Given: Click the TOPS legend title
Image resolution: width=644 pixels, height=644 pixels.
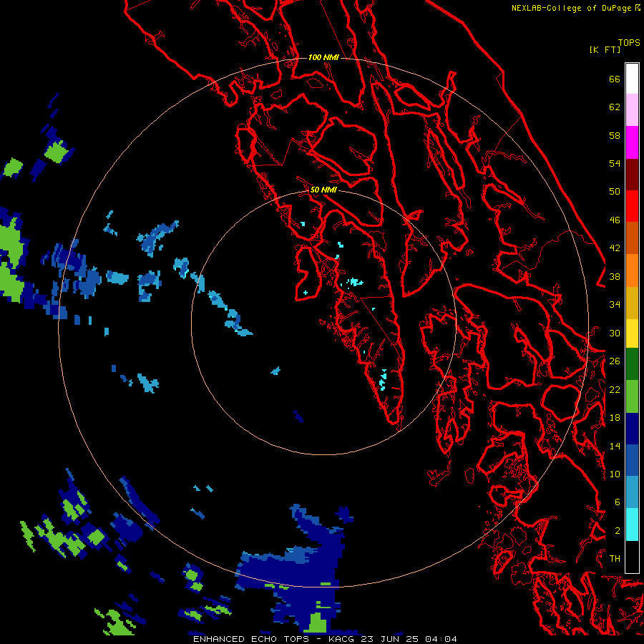Looking at the screenshot, I should point(629,42).
